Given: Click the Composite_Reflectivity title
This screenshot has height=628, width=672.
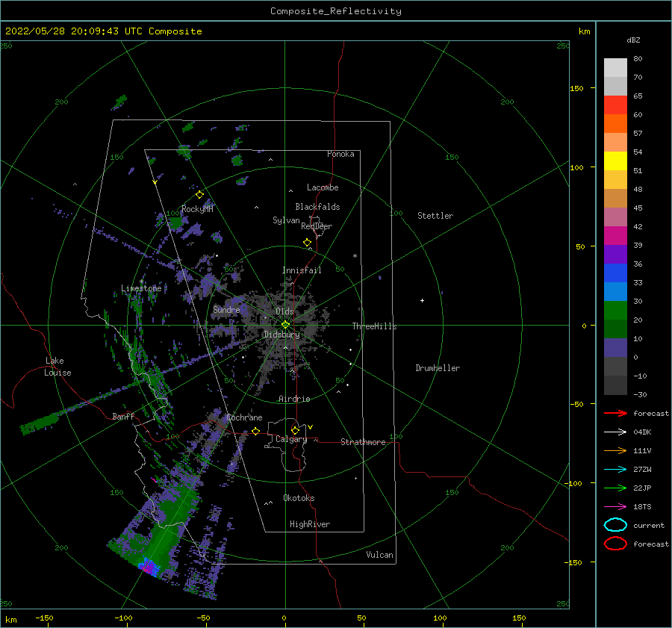Looking at the screenshot, I should point(335,11).
